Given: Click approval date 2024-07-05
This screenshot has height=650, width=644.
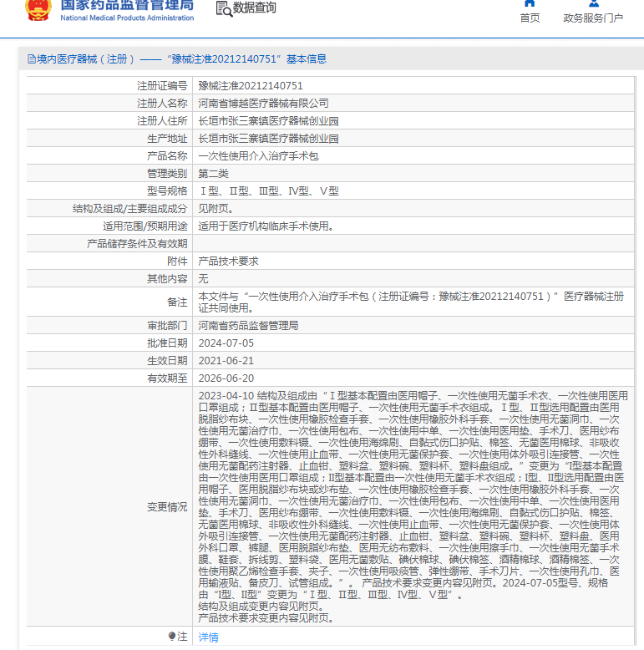Looking at the screenshot, I should (x=226, y=343).
